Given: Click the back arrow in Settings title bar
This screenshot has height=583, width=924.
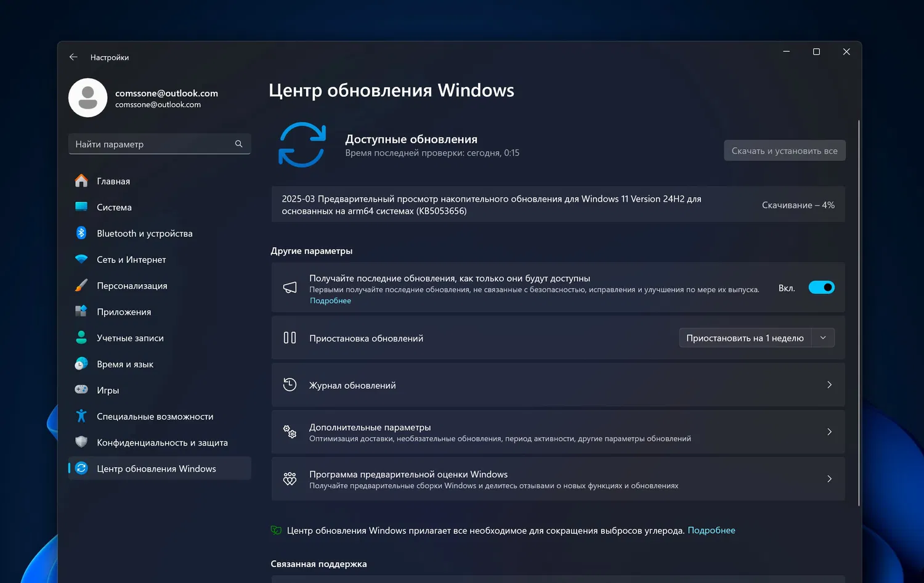Looking at the screenshot, I should [x=73, y=57].
